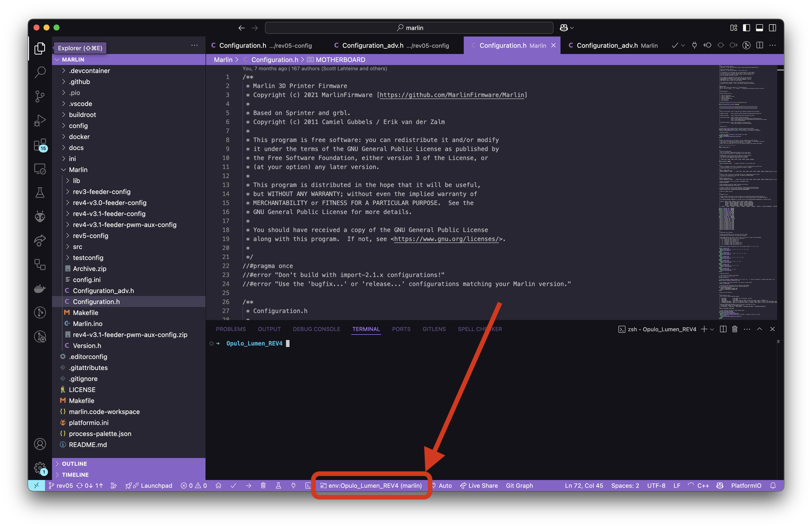Open MarlinFirmware GitHub link on line 3
This screenshot has height=528, width=812.
(x=452, y=95)
